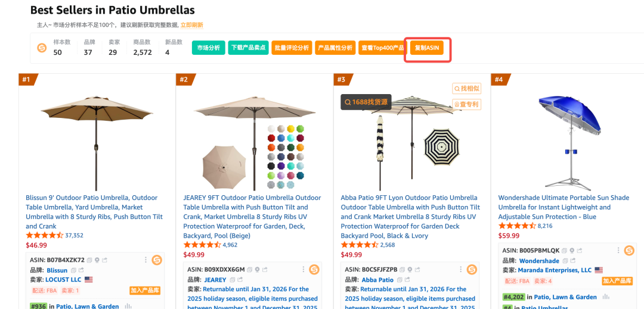Image resolution: width=644 pixels, height=309 pixels.
Task: Click the 下载产品卖点 button
Action: click(x=248, y=48)
